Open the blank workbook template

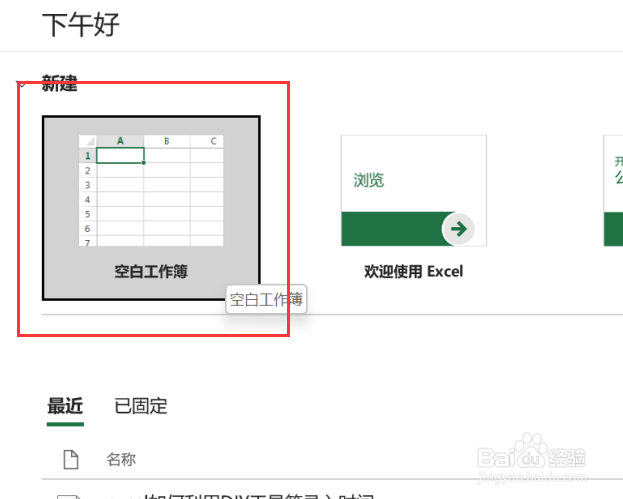pos(151,208)
